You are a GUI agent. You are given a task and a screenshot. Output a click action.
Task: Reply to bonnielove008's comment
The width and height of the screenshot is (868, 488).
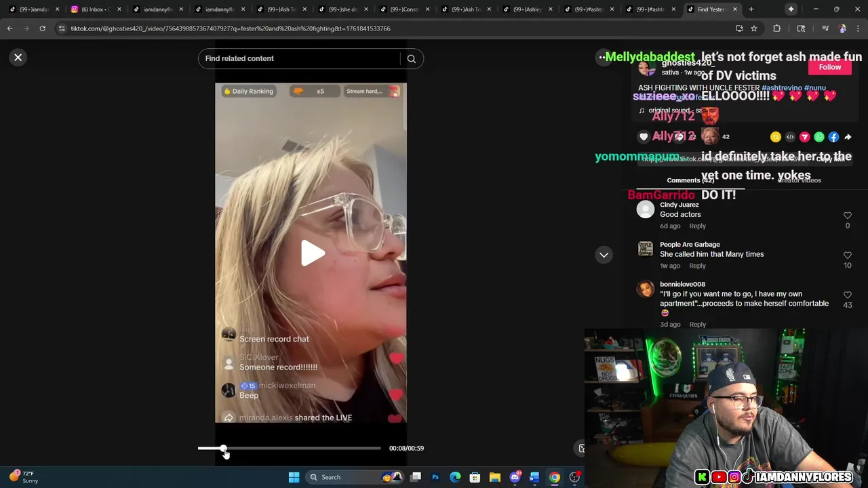[x=697, y=325]
